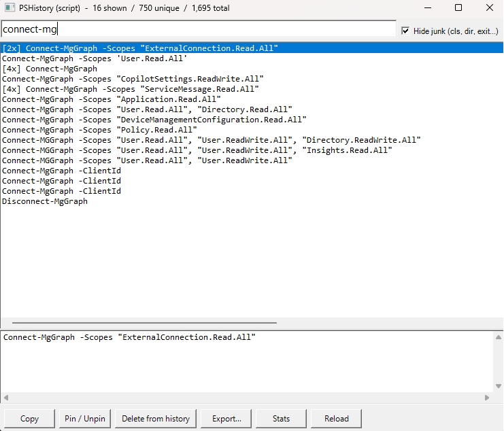Click the horizontal scrollbar under the history list

144,322
